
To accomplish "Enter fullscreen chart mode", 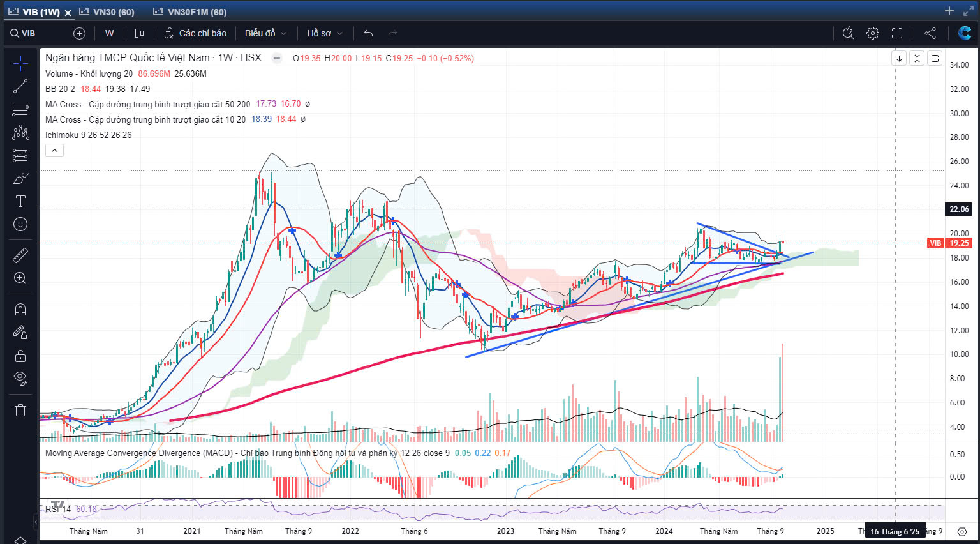I will 897,33.
